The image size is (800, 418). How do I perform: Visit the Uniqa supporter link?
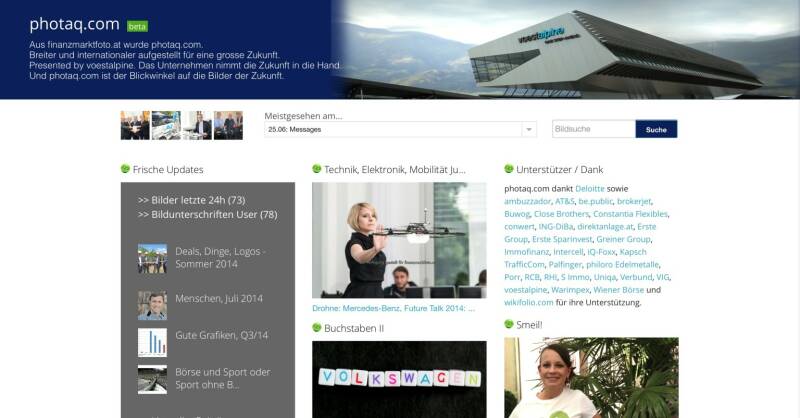click(x=605, y=277)
